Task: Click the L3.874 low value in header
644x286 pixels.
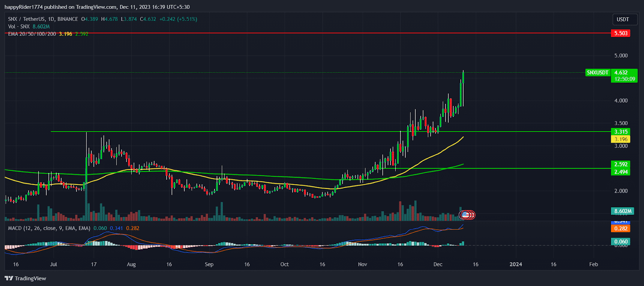Action: click(x=129, y=19)
